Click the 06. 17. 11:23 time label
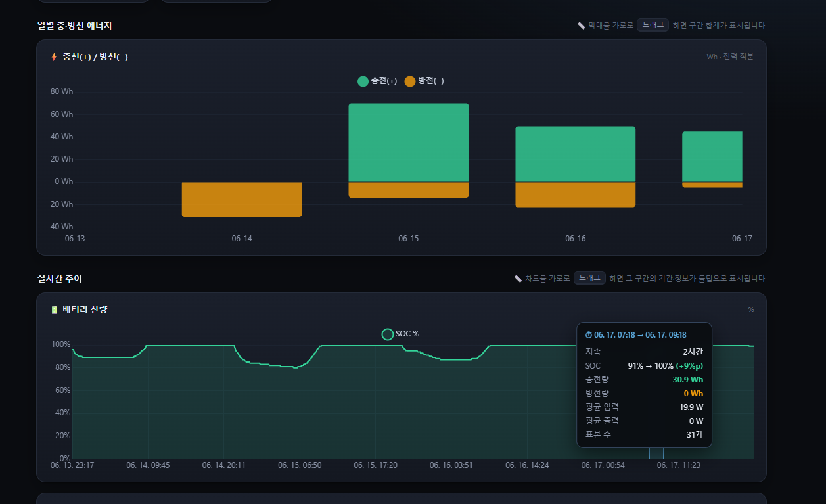Screen dimensions: 826x504 (x=679, y=465)
